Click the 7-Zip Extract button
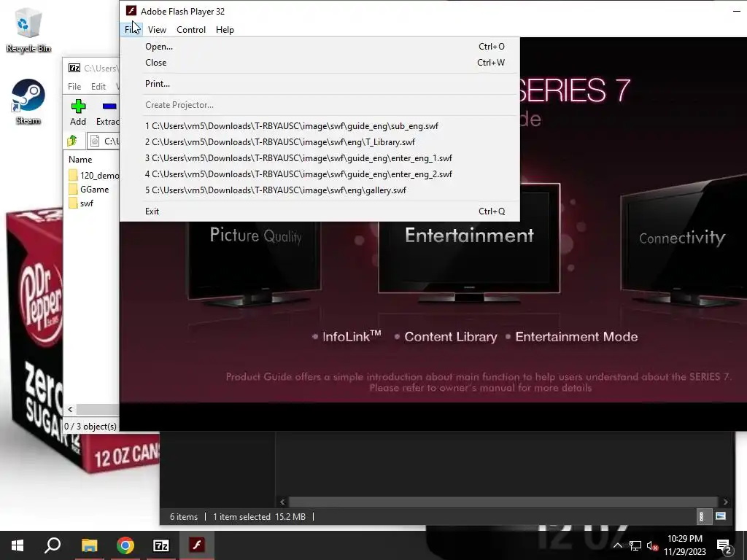Viewport: 747px width, 560px height. [107, 112]
